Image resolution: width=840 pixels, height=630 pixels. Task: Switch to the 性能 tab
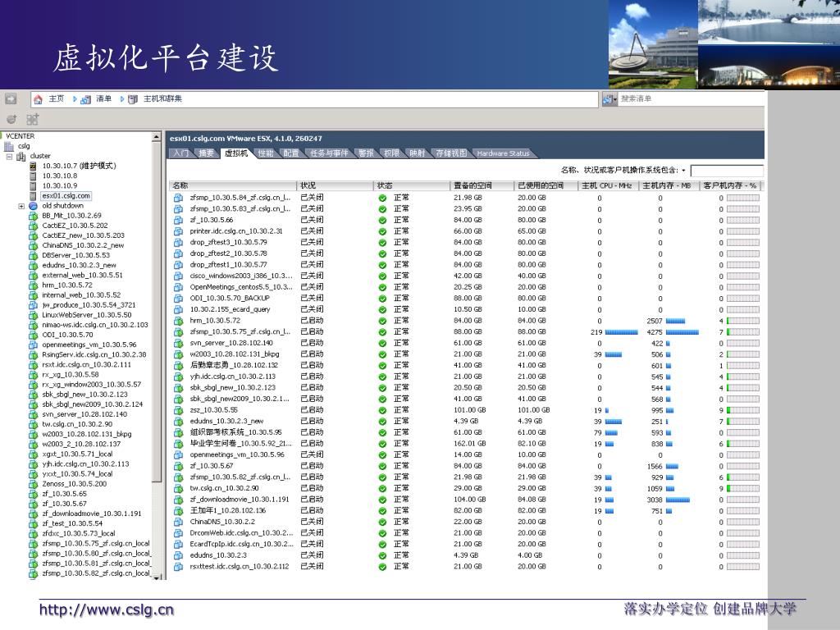(266, 153)
